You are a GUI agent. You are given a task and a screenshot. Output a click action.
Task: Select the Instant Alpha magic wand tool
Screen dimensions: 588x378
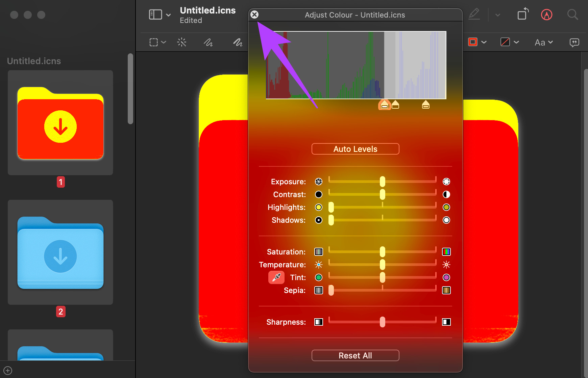point(182,42)
